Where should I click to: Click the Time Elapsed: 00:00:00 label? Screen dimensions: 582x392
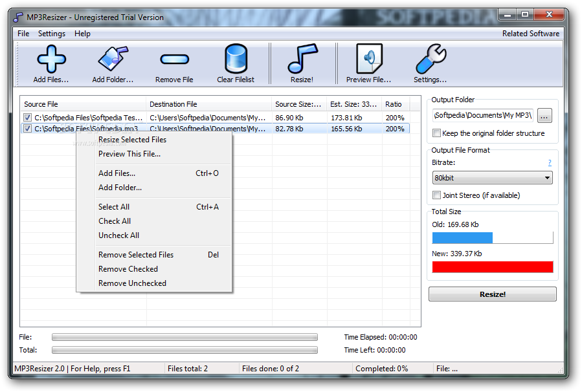[381, 337]
